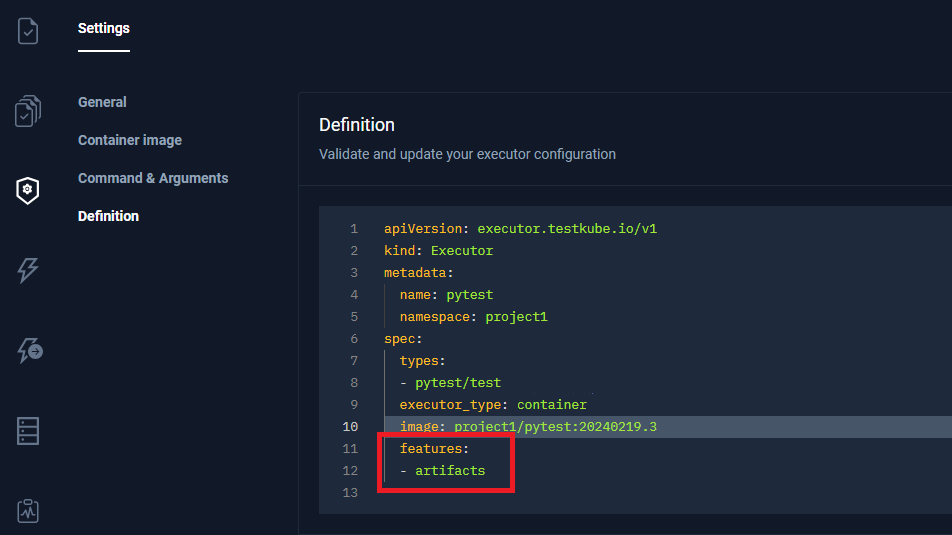Viewport: 952px width, 535px height.
Task: Select the Definition settings item
Action: pyautogui.click(x=108, y=216)
